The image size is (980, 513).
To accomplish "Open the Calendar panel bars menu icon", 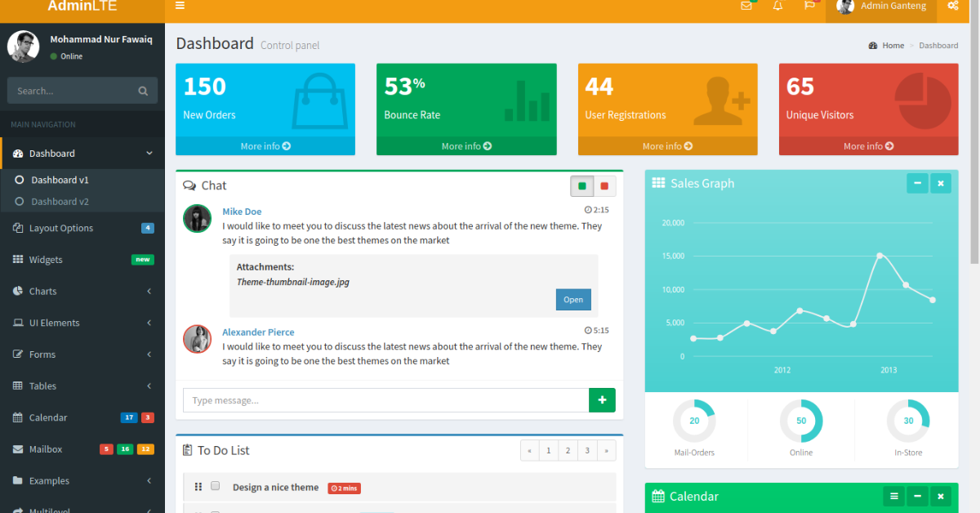I will coord(894,496).
